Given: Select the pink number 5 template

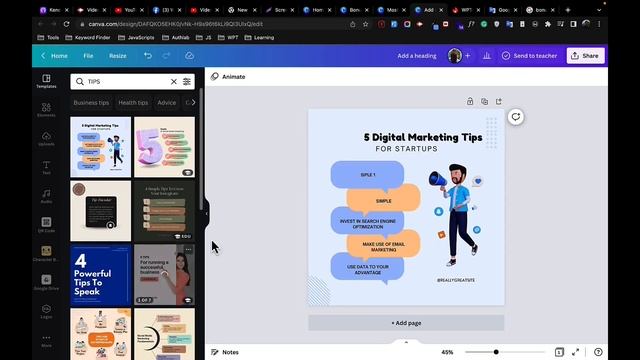Looking at the screenshot, I should [x=164, y=147].
